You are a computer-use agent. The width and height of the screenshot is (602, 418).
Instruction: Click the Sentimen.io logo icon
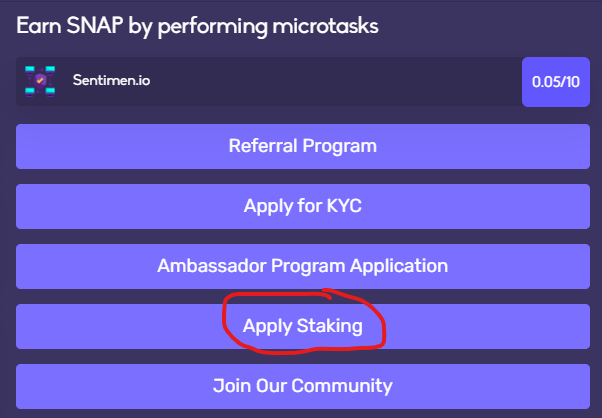(40, 80)
